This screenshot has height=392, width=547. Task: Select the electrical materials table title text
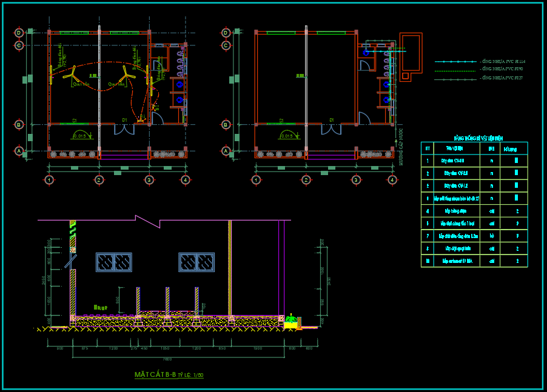(x=474, y=138)
